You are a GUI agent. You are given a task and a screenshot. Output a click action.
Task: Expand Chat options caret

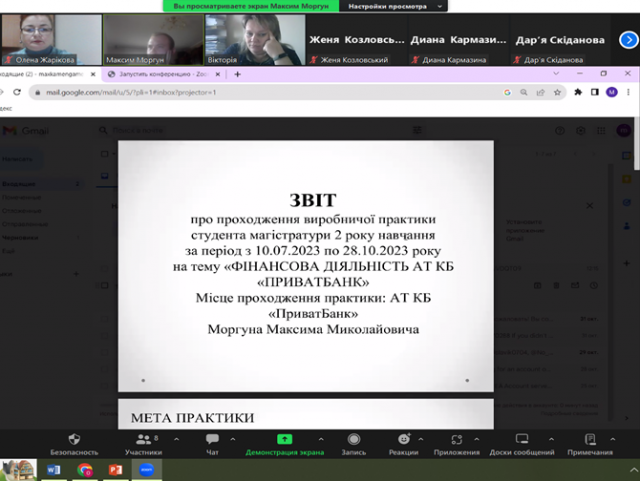(233, 439)
